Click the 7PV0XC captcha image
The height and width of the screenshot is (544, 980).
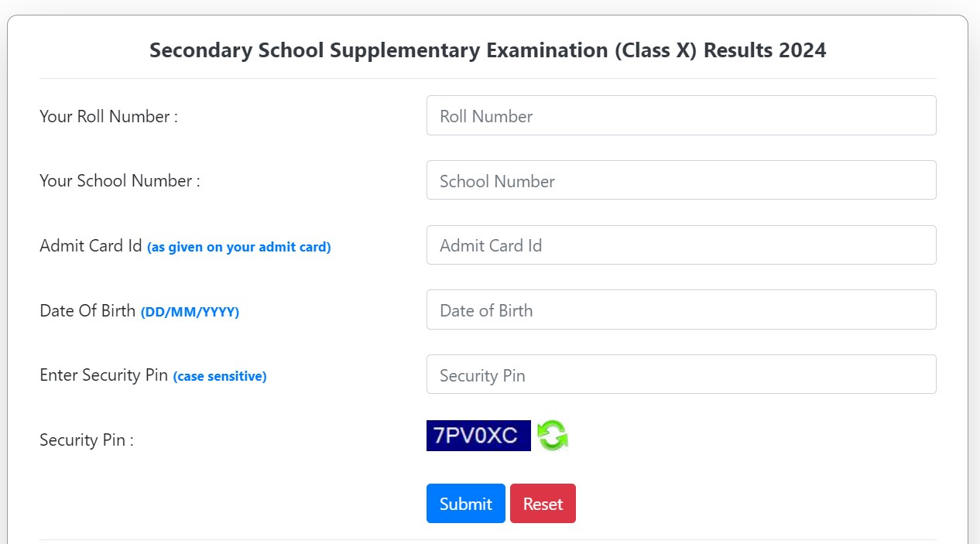478,436
